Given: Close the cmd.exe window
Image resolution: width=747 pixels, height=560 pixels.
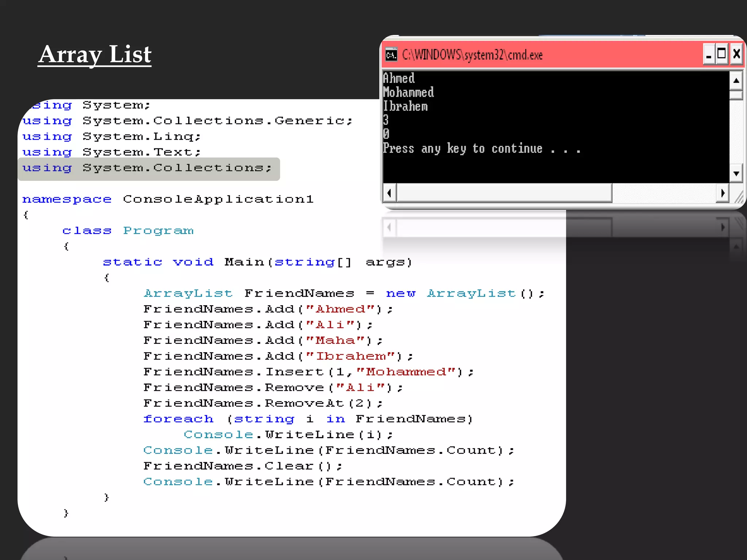Looking at the screenshot, I should pos(736,54).
